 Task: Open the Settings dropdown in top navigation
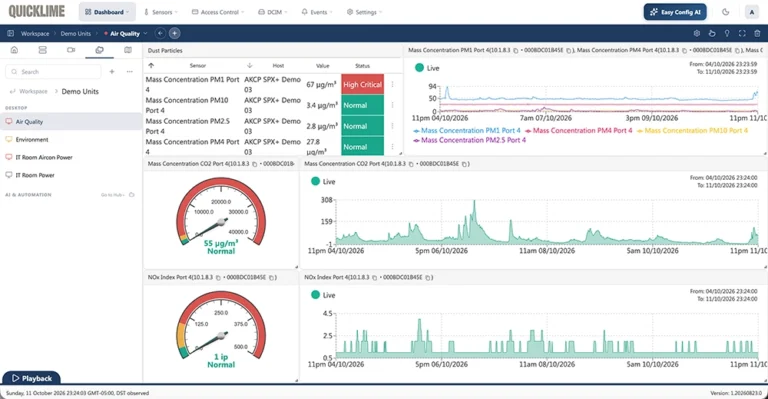364,12
